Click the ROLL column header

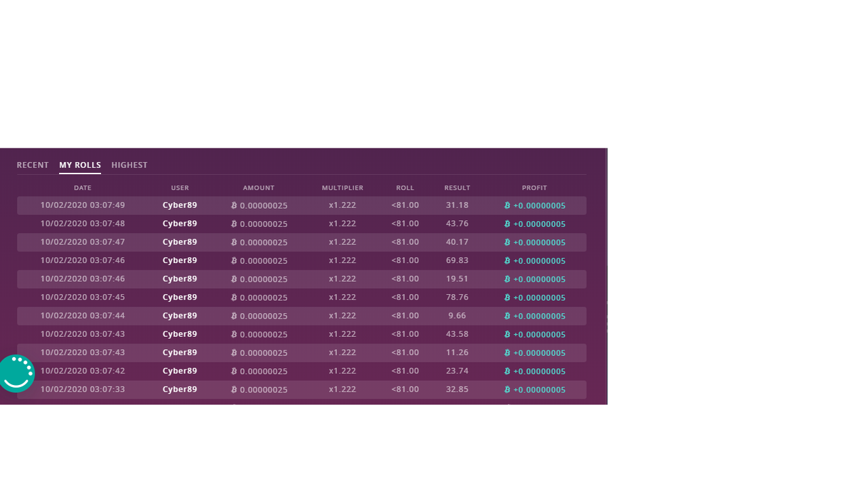pyautogui.click(x=405, y=188)
